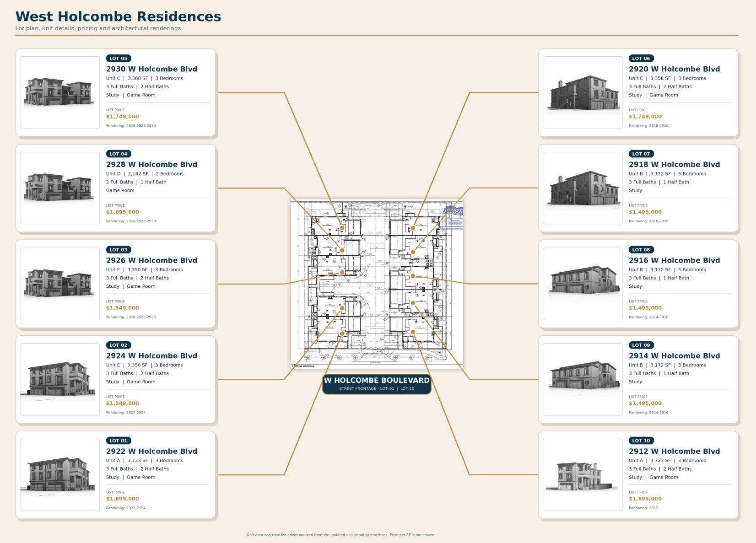Click 'Unit A | 3,723 SF' in LOT 01
Screen dimensions: 756x543
(x=127, y=461)
